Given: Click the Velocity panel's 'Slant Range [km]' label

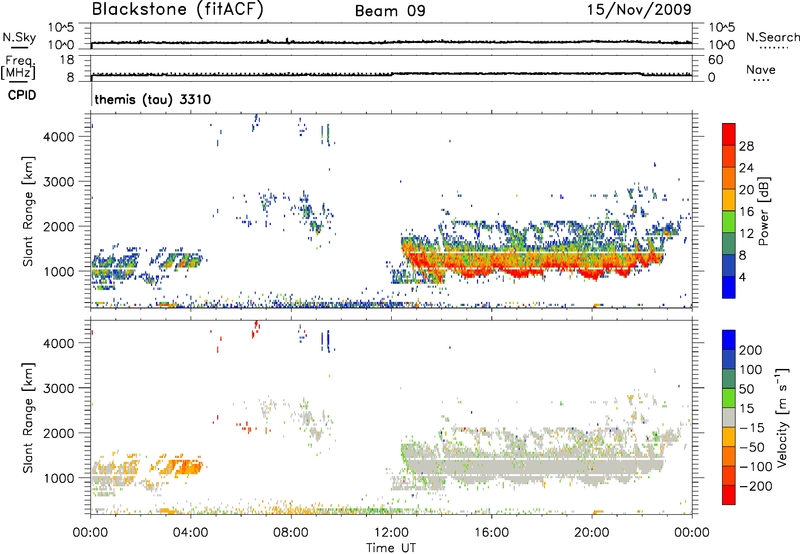Looking at the screenshot, I should click(28, 417).
